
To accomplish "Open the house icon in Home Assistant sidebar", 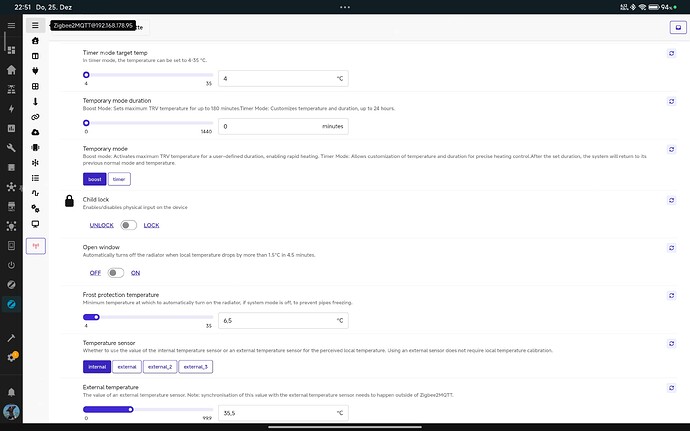I will coord(11,70).
